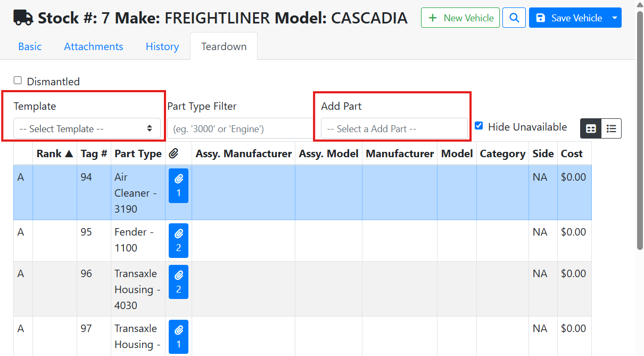Open attachments for Fender tag 95

click(x=178, y=240)
